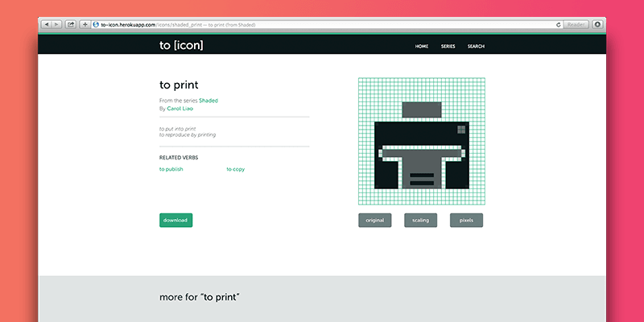Click the more for "to print" heading

(200, 297)
